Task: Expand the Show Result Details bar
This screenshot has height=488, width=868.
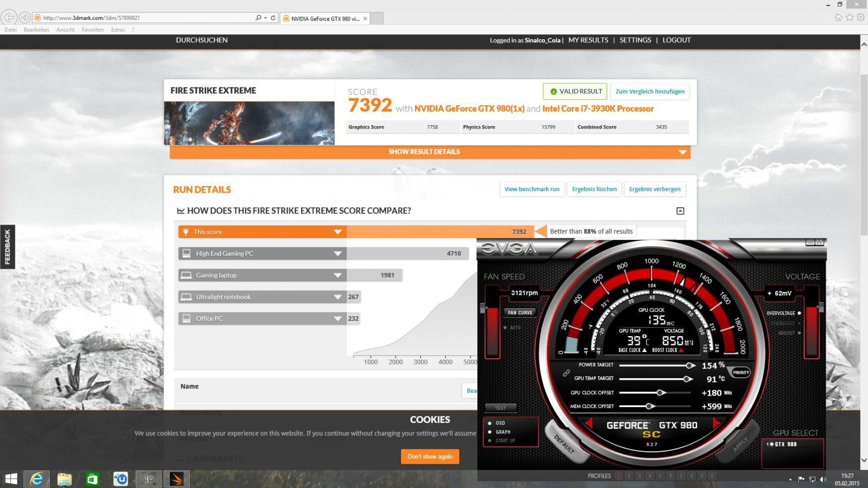Action: [x=430, y=152]
